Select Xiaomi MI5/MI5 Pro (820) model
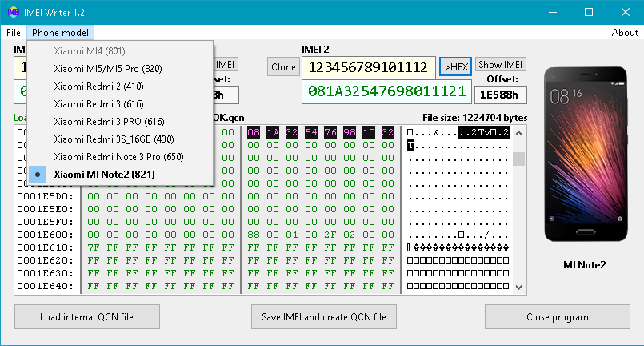This screenshot has width=644, height=346. tap(108, 68)
